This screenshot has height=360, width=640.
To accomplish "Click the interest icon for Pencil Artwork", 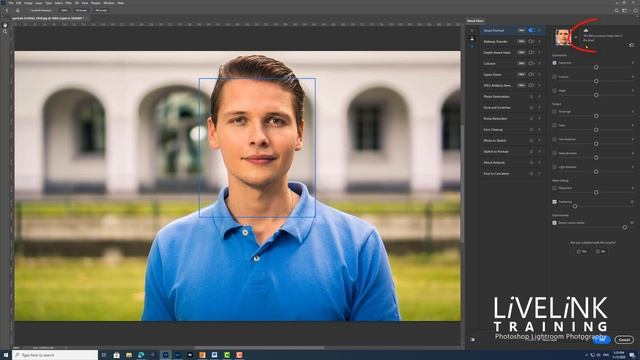I will click(x=531, y=163).
